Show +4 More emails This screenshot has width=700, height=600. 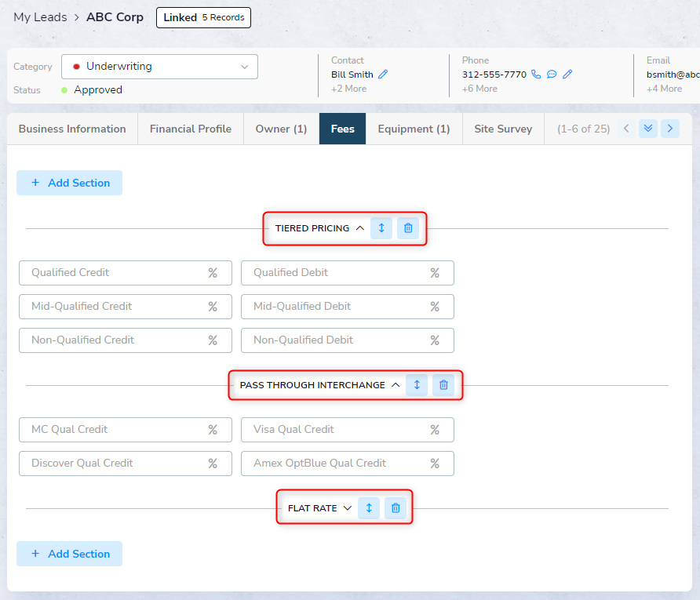664,89
